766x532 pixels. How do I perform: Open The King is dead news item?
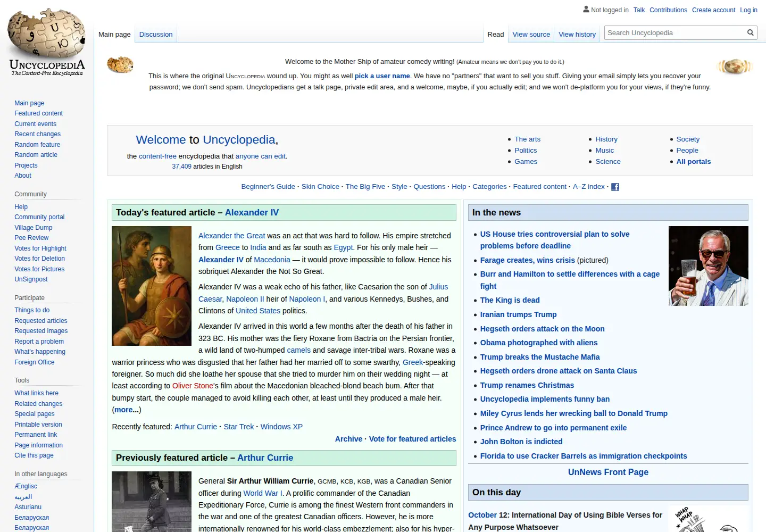click(x=510, y=300)
